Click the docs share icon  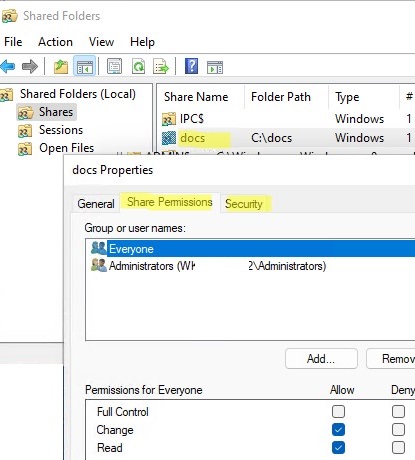click(169, 138)
